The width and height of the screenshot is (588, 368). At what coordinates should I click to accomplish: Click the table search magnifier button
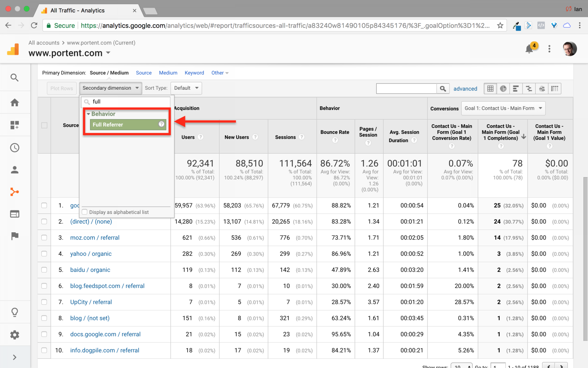coord(443,89)
